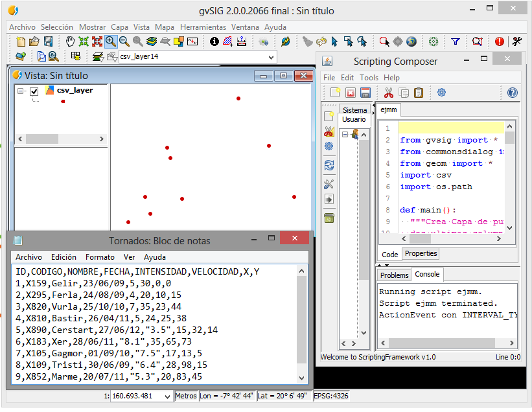Choose the Measure area tool
This screenshot has height=412, width=532.
[x=227, y=41]
